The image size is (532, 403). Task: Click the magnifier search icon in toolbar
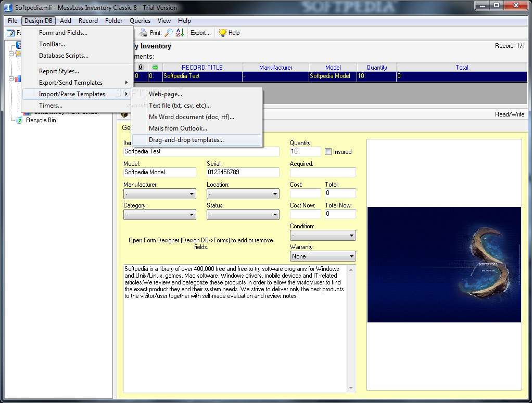169,33
